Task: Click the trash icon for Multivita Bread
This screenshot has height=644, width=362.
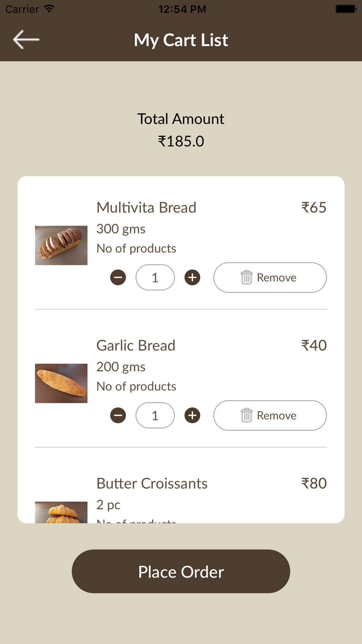Action: [246, 277]
